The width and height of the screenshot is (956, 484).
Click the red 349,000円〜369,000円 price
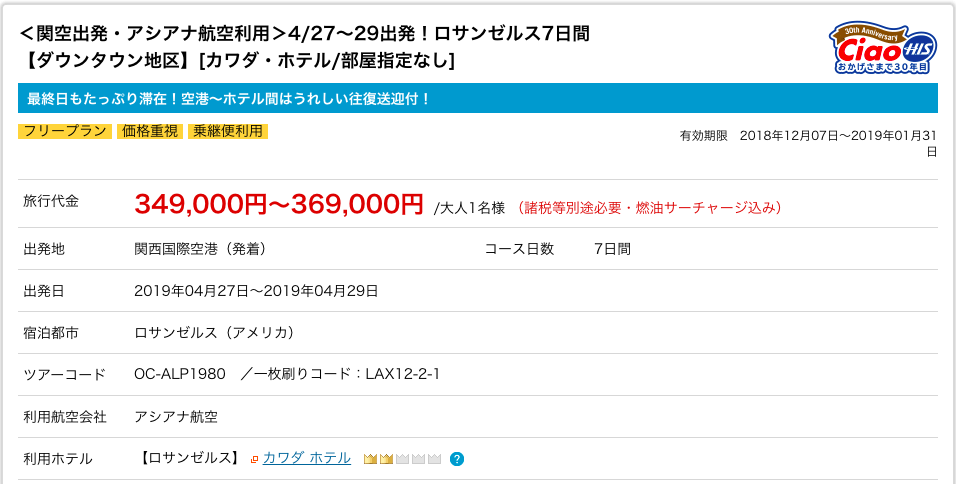[x=279, y=204]
